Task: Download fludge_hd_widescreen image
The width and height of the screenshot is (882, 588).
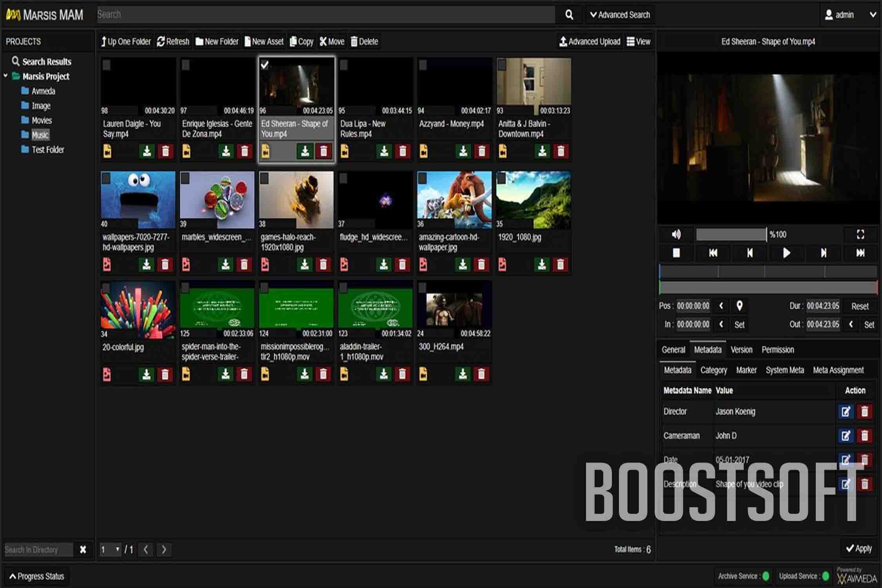Action: coord(384,265)
